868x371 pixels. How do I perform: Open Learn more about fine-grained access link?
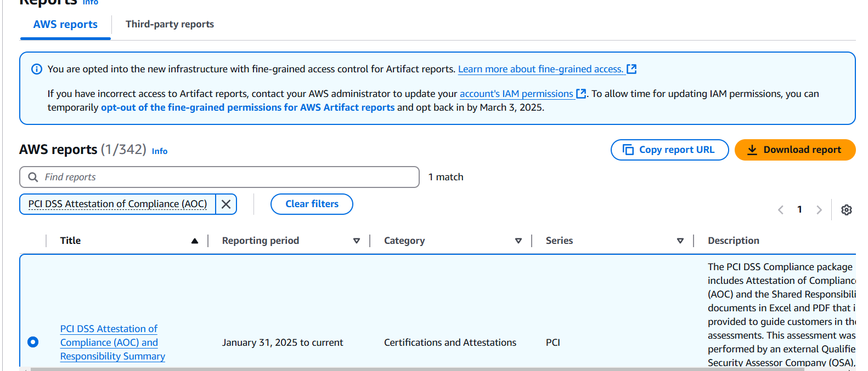pyautogui.click(x=540, y=69)
